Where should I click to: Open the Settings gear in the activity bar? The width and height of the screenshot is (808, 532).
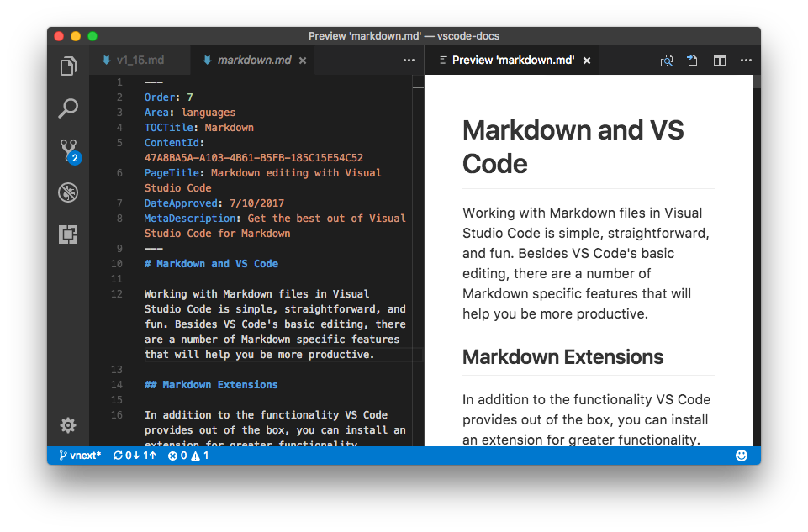click(x=68, y=425)
